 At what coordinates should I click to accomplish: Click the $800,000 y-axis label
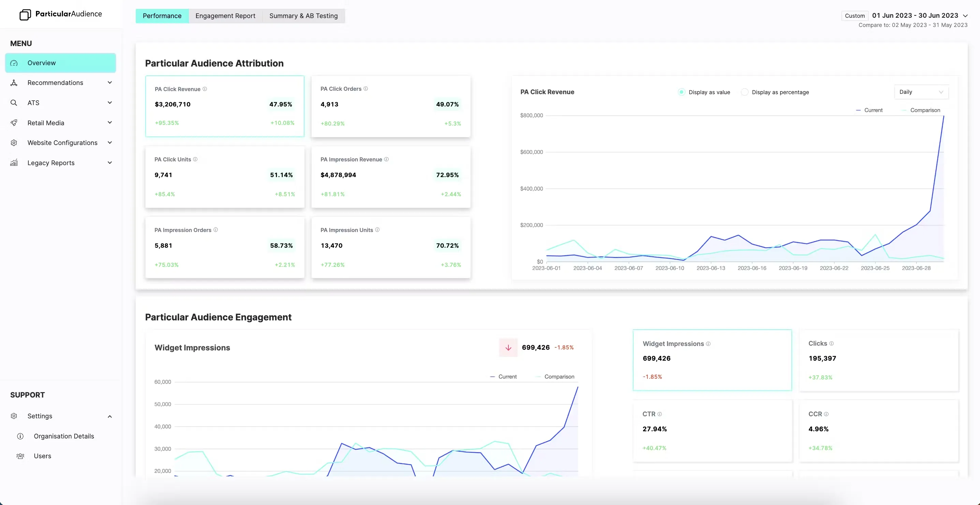(532, 115)
